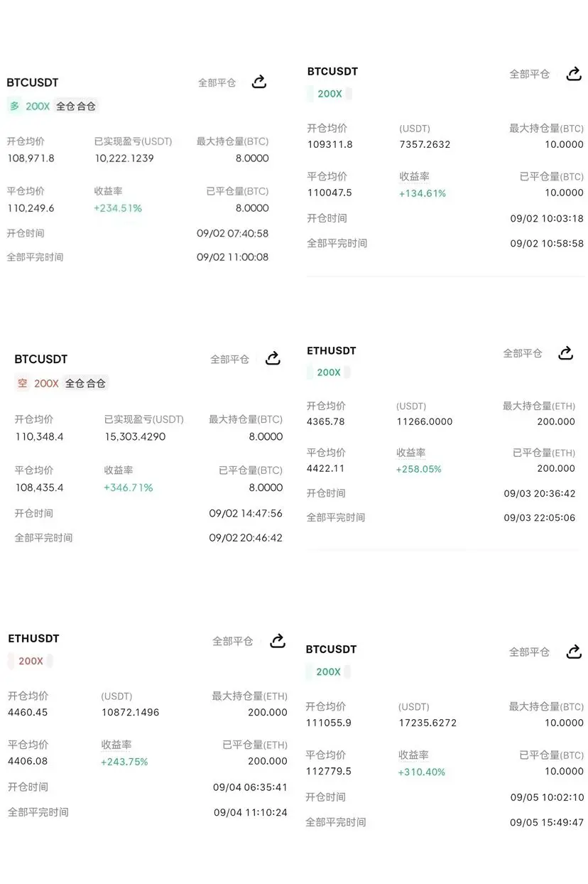Click 全部平仓 on the 11266.0000 profit card
Screen dimensions: 588x884
523,353
